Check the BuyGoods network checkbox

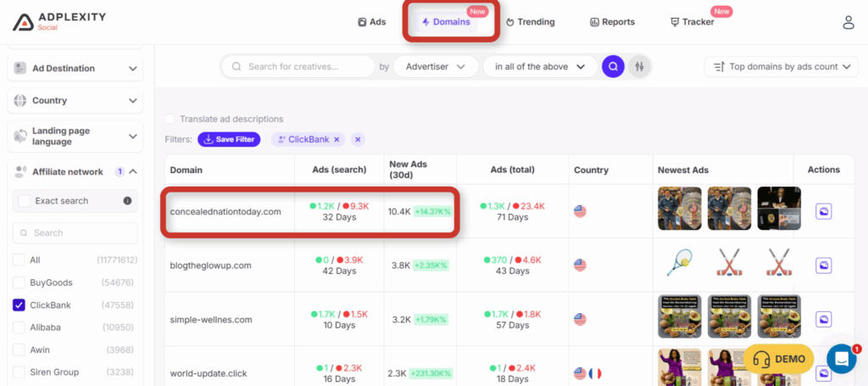[19, 283]
